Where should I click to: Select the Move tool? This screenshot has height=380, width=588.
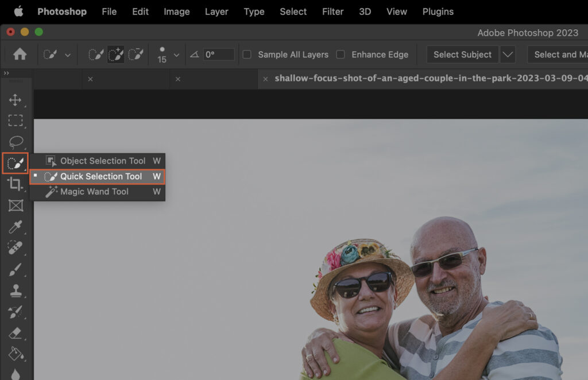pos(16,100)
